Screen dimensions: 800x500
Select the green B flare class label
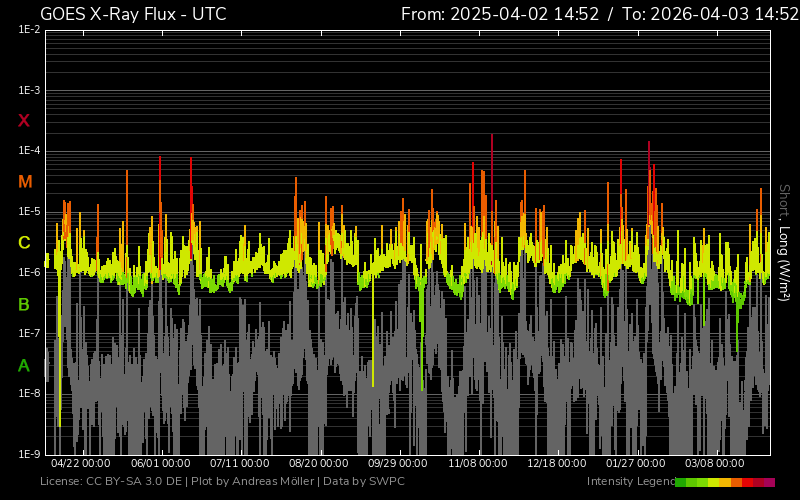tap(24, 304)
